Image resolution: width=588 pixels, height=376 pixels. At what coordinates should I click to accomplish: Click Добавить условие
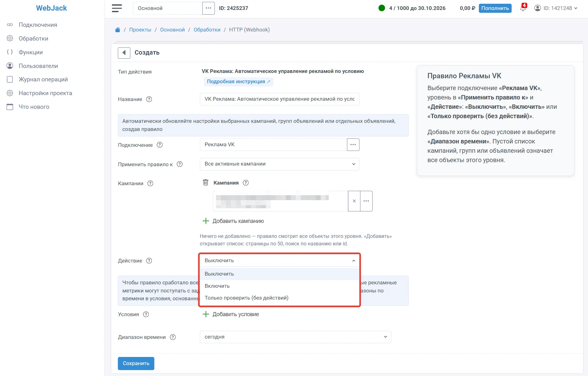[x=231, y=314]
